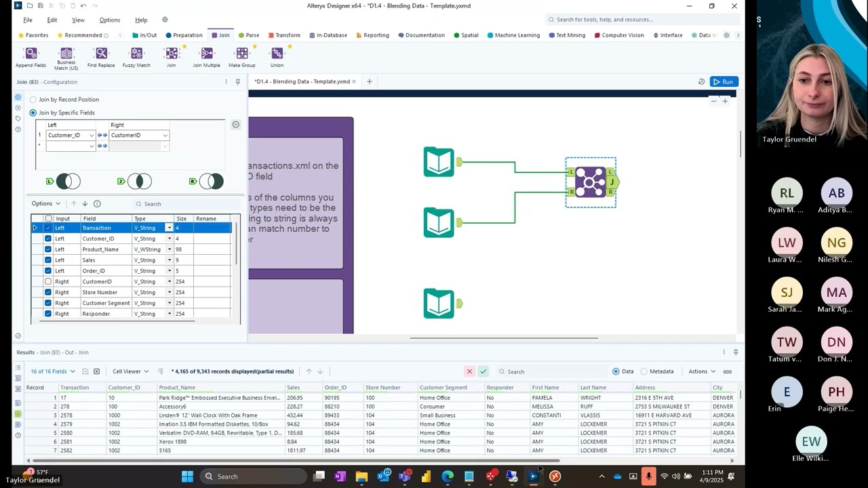Click the info icon beside Options

[96, 203]
